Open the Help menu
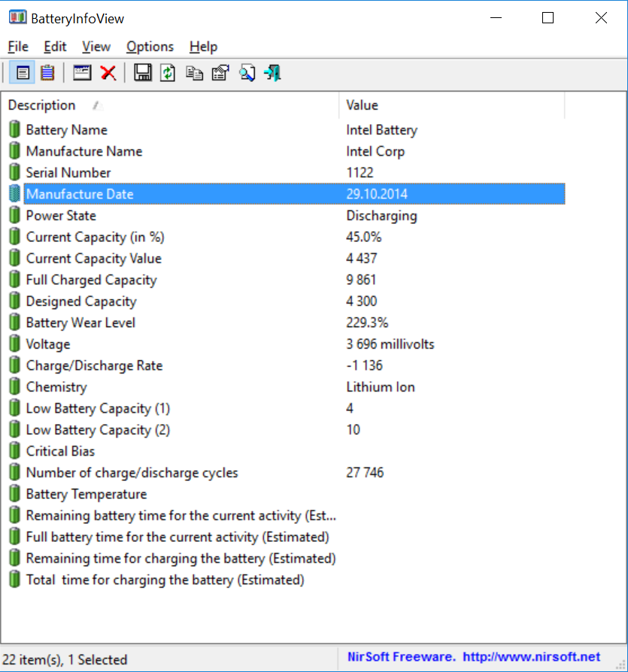 pyautogui.click(x=203, y=47)
